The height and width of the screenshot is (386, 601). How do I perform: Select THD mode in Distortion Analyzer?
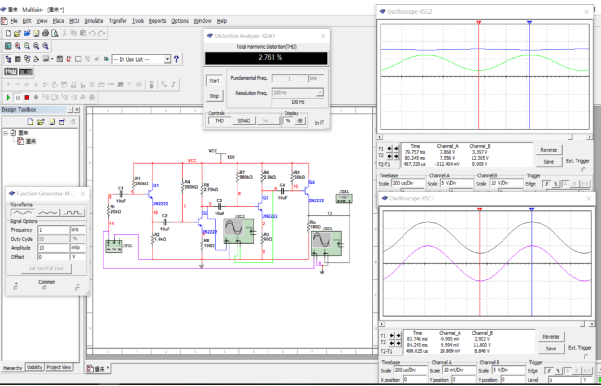219,120
